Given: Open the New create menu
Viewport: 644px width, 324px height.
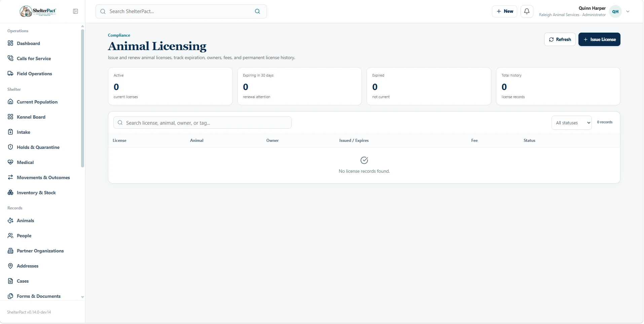Looking at the screenshot, I should coord(504,11).
